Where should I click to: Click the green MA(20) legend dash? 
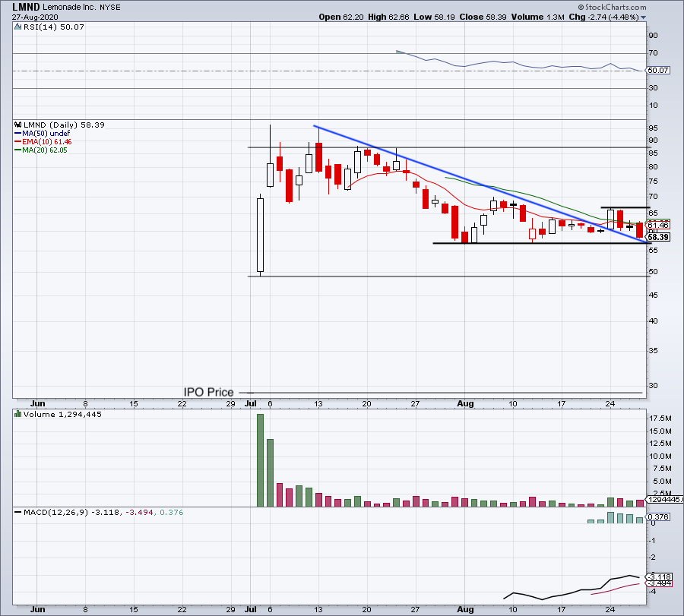(x=18, y=150)
